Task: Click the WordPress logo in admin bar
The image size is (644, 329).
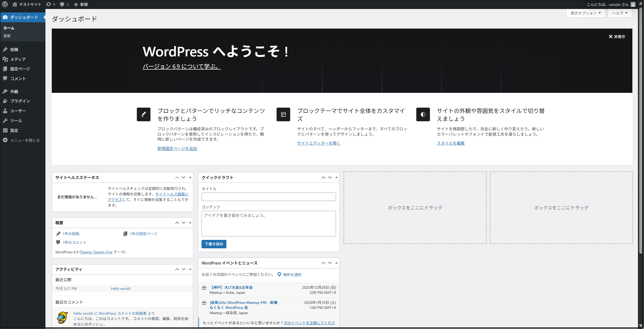Action: (5, 4)
